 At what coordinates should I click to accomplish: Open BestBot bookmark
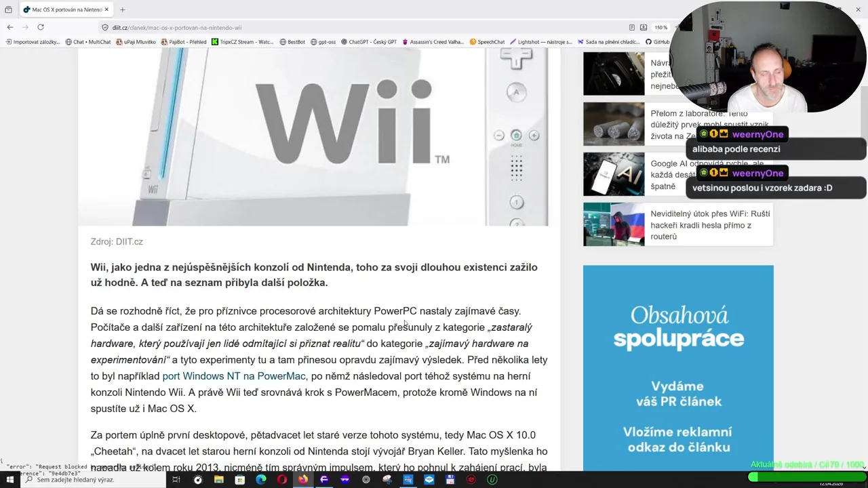click(x=292, y=42)
